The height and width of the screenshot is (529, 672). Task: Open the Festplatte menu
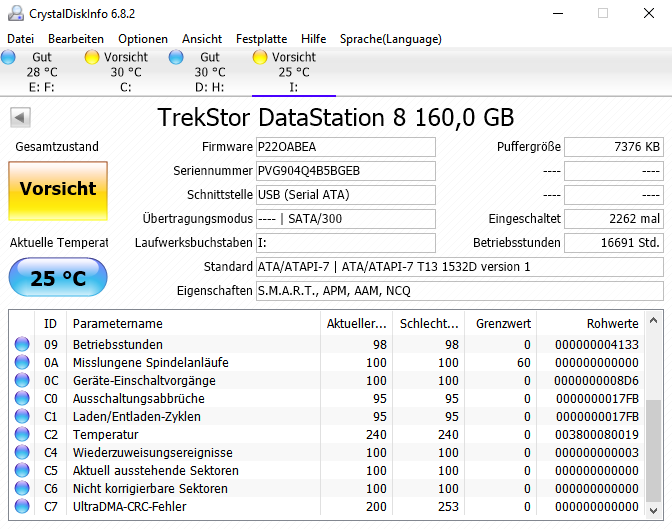[261, 39]
